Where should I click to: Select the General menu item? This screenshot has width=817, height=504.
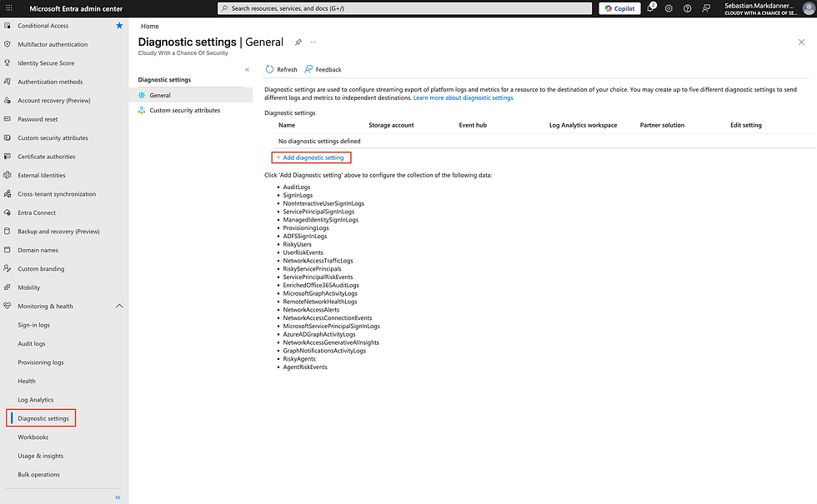(191, 95)
